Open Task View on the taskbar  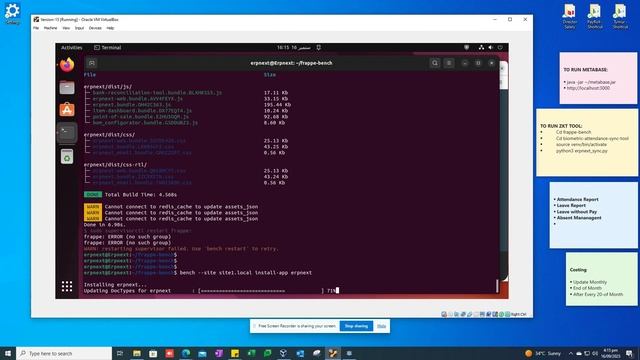click(x=120, y=353)
